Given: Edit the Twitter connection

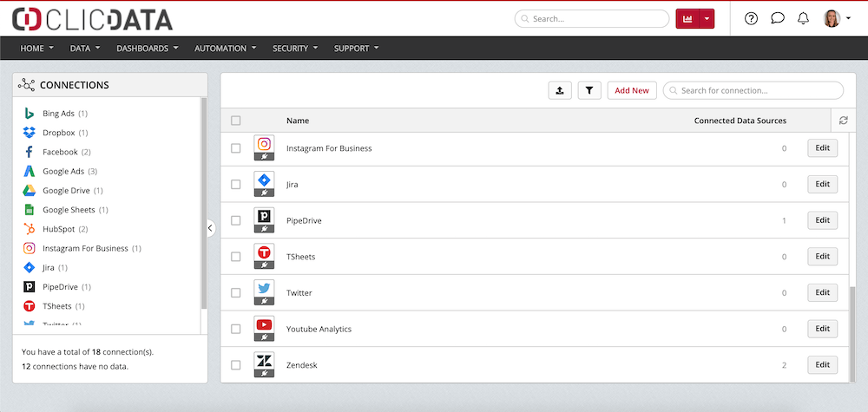Looking at the screenshot, I should coord(823,292).
